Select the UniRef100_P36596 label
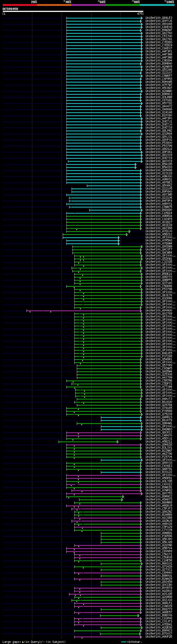This screenshot has width=177, height=644. (159, 536)
